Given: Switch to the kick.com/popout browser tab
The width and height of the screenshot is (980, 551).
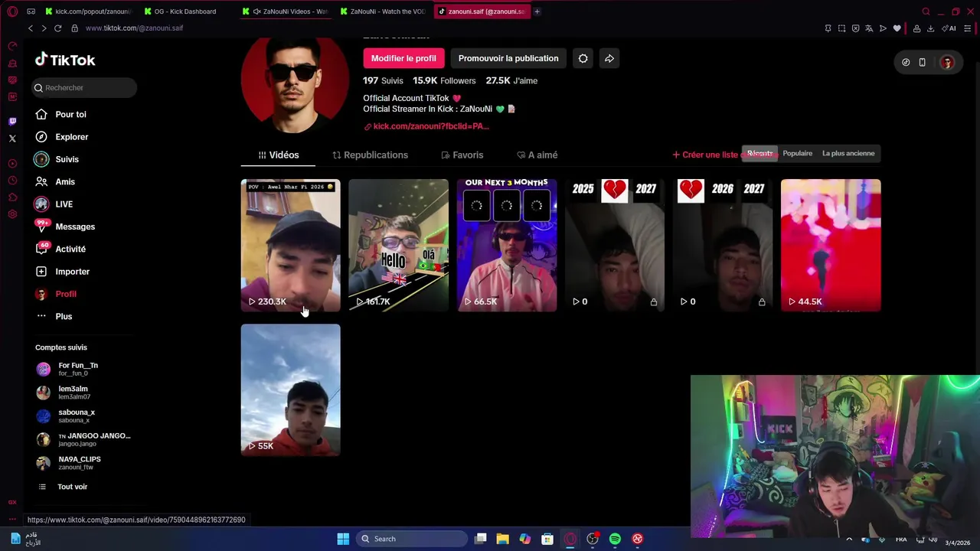Looking at the screenshot, I should pos(88,11).
